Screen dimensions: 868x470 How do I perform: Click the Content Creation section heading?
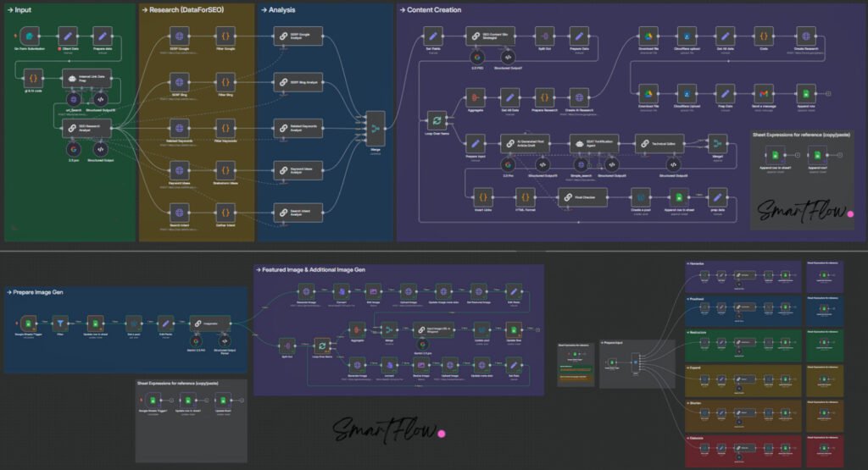pyautogui.click(x=434, y=10)
